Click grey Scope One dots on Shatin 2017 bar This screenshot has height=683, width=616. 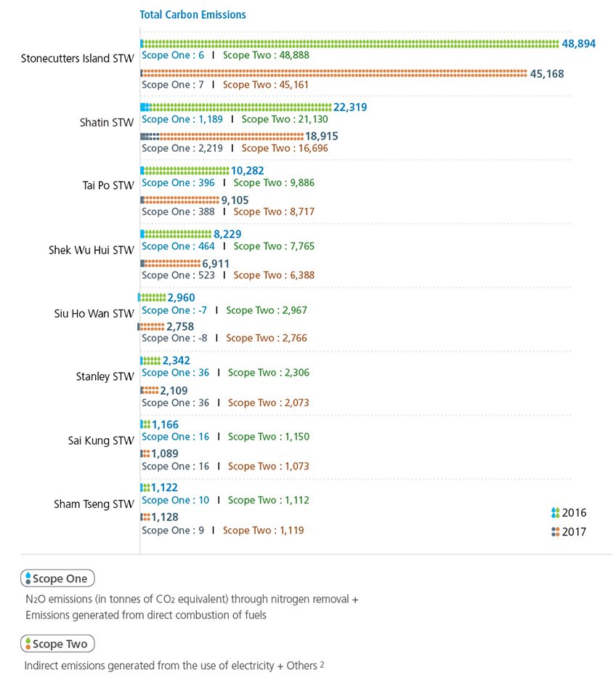click(150, 136)
